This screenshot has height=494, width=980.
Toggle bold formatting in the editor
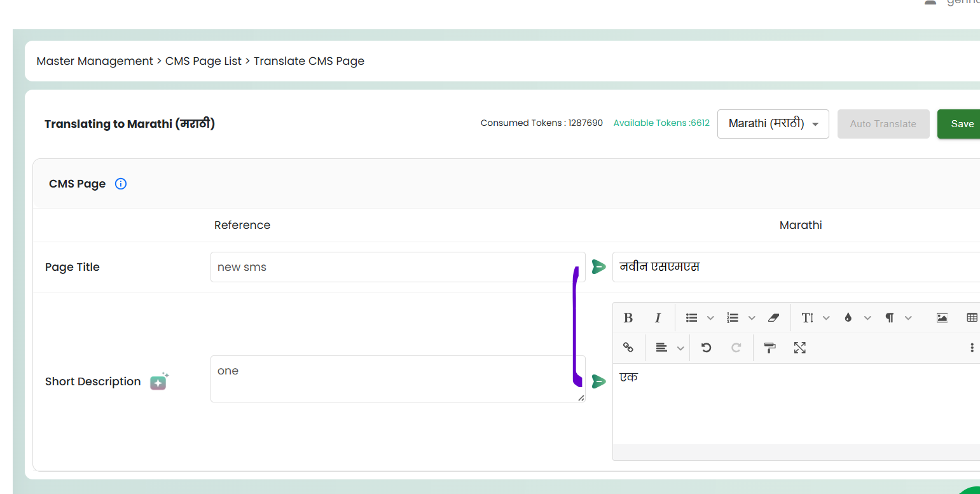(x=628, y=318)
